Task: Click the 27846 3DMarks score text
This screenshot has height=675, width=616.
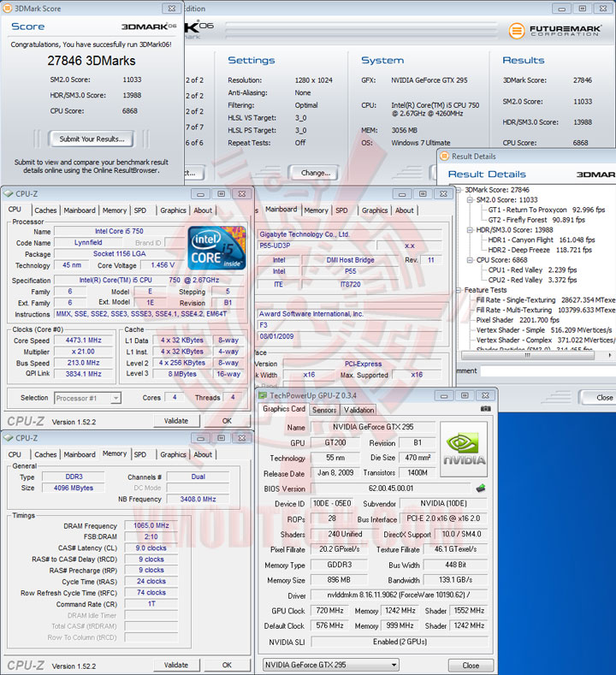Action: pos(92,61)
